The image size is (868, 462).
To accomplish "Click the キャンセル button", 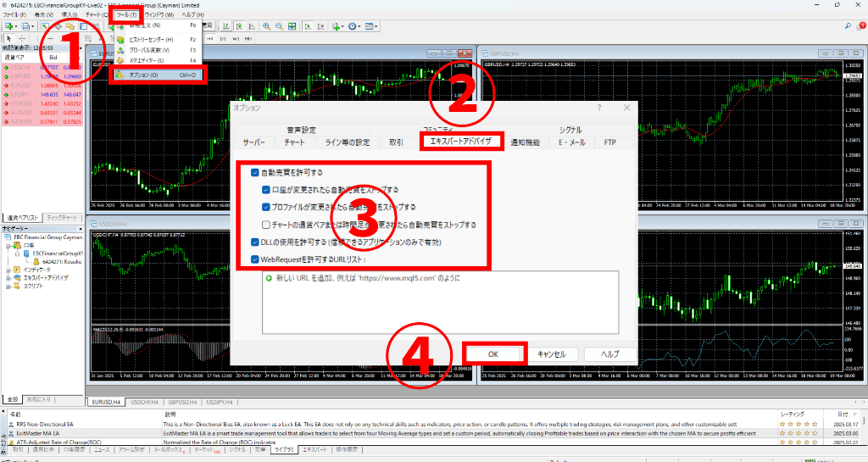I will (552, 354).
